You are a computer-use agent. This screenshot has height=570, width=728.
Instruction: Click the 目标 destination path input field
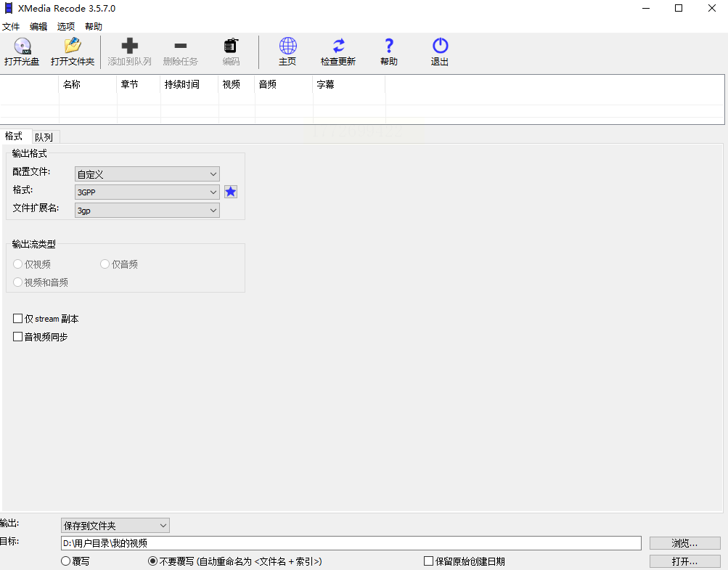coord(351,543)
